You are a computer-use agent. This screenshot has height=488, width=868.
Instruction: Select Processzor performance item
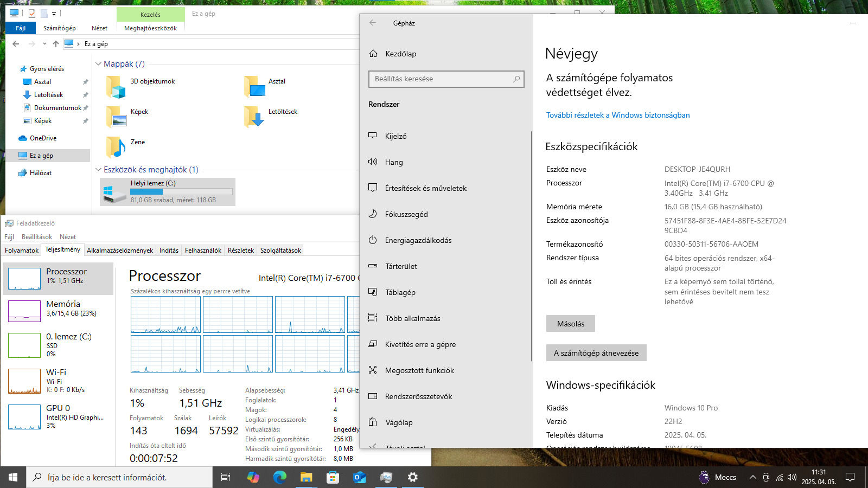[x=58, y=279]
